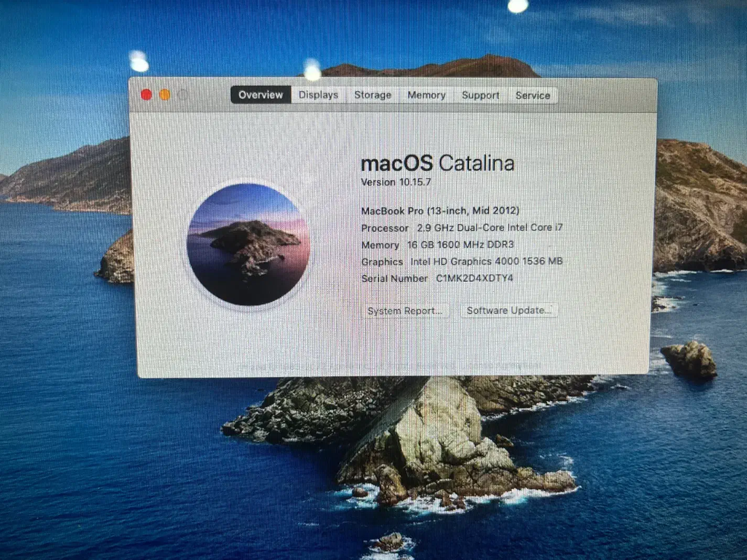Click the serial number C1MK2D4XDTY4
Image resolution: width=747 pixels, height=560 pixels.
click(x=474, y=278)
